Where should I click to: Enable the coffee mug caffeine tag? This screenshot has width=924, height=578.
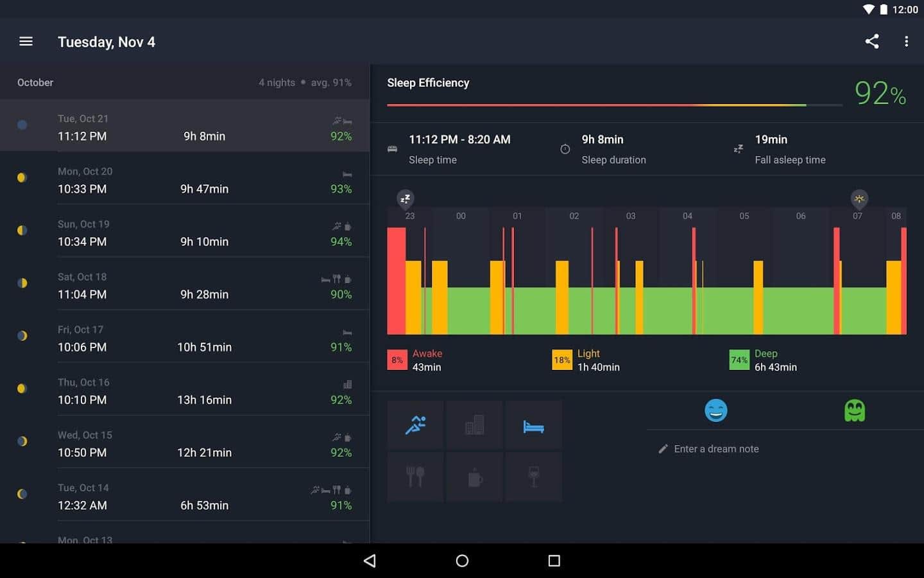(x=474, y=477)
